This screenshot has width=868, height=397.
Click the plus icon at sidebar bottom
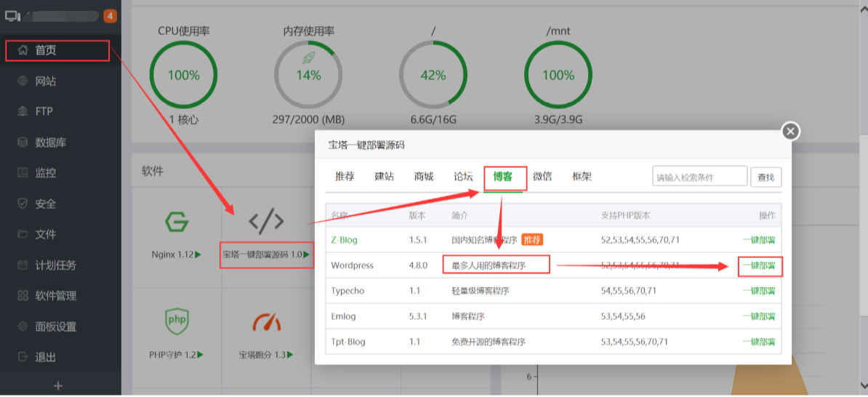coord(59,386)
